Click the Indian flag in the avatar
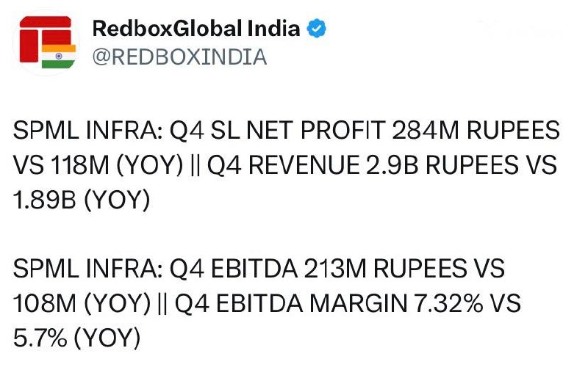 [59, 57]
